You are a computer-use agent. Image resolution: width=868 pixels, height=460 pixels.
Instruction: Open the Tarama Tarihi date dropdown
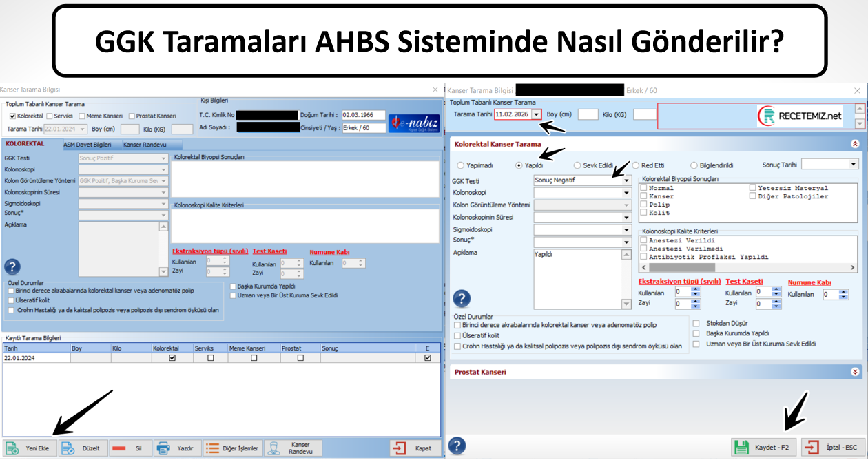(x=535, y=114)
